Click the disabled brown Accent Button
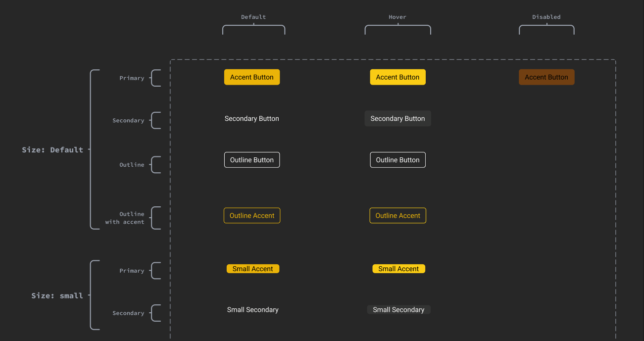This screenshot has width=644, height=341. [x=546, y=77]
